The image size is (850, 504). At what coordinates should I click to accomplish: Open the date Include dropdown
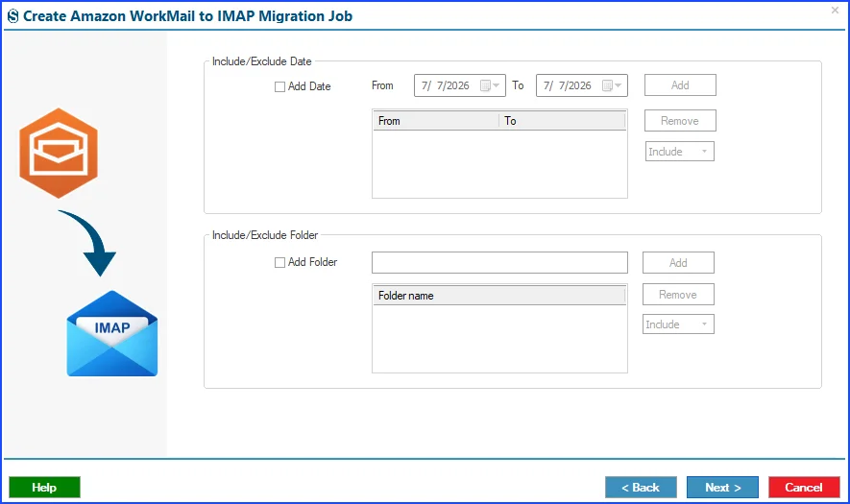pyautogui.click(x=679, y=152)
